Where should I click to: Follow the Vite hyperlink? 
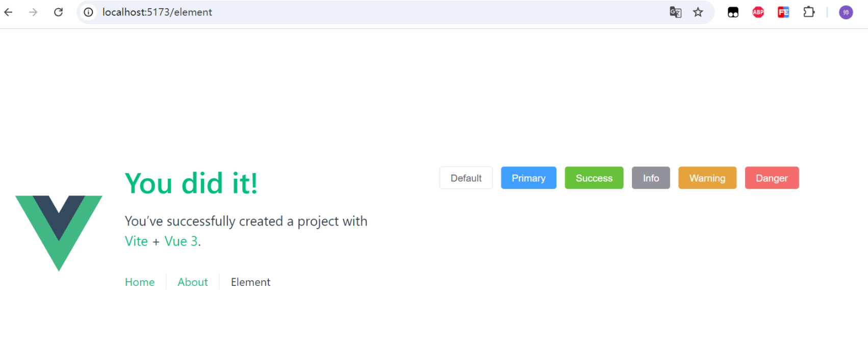(x=136, y=241)
